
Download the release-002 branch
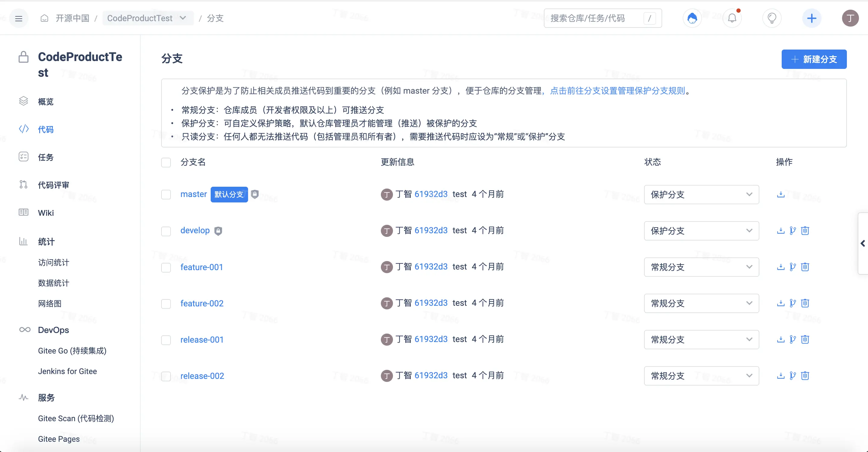tap(781, 376)
